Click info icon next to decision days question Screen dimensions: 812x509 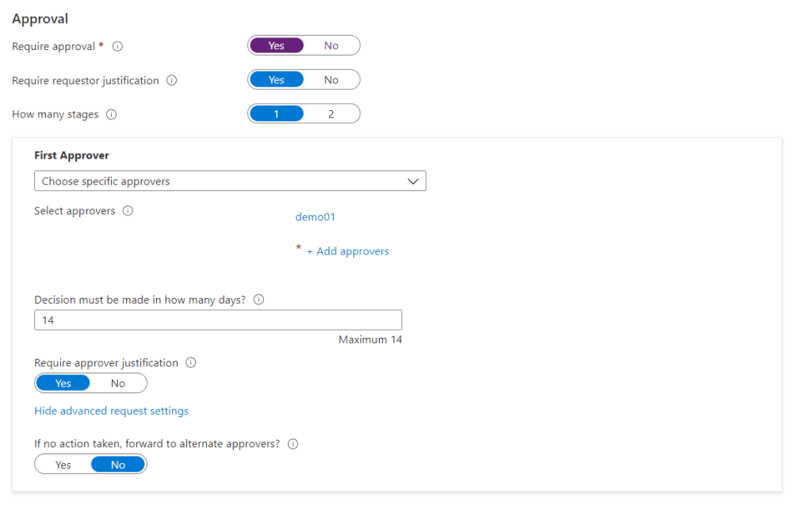[259, 300]
